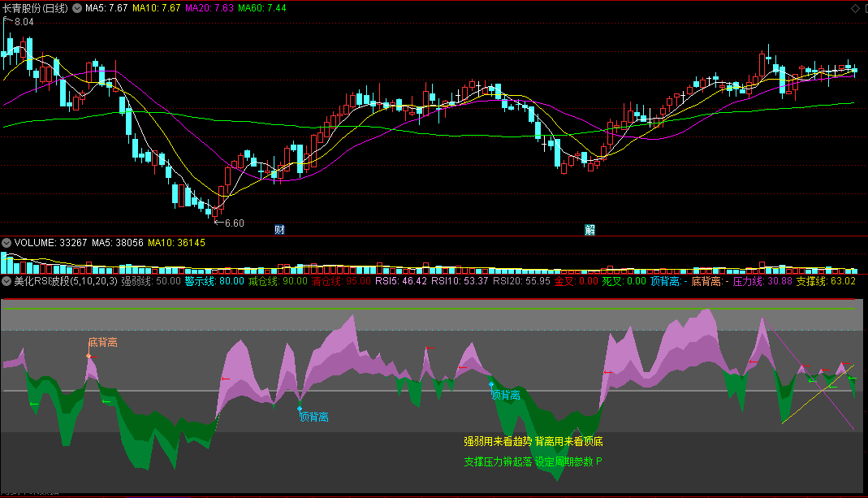Click the 警示线: 80.00 label
868x498 pixels.
point(214,281)
